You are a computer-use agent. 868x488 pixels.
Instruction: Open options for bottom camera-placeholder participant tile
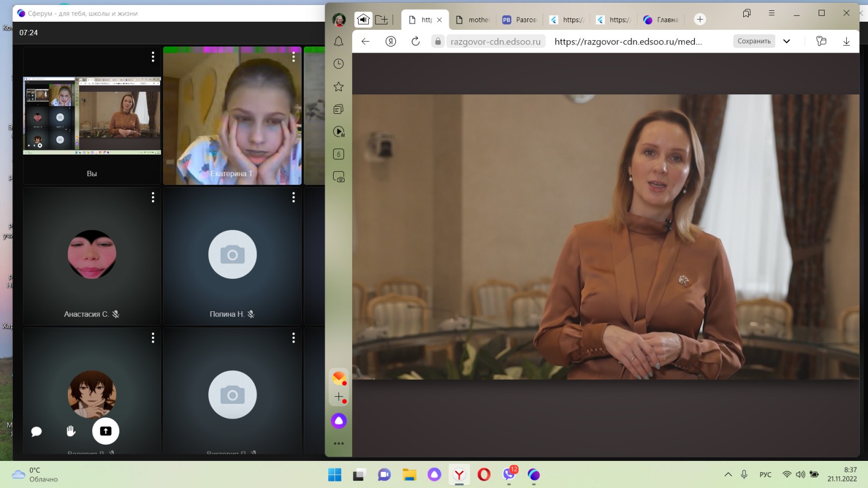(x=293, y=338)
